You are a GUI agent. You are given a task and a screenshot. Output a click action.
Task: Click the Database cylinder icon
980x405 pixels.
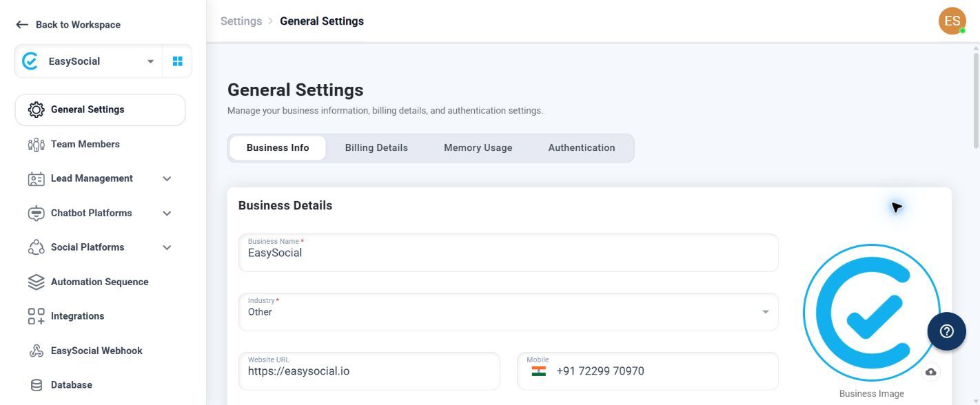pos(36,385)
